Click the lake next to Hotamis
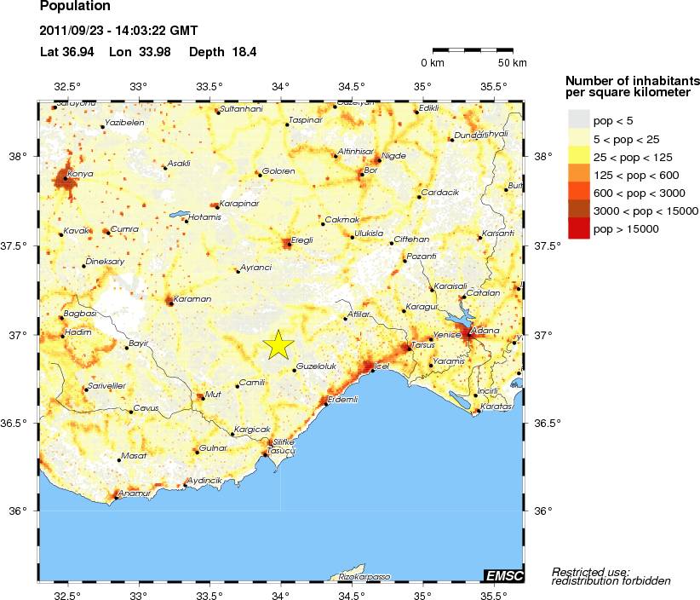 (180, 215)
